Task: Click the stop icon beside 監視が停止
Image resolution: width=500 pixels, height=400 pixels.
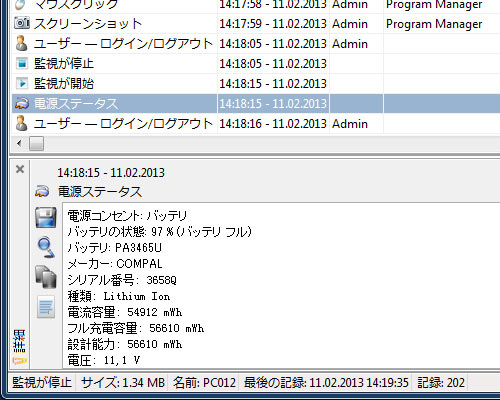Action: point(22,63)
